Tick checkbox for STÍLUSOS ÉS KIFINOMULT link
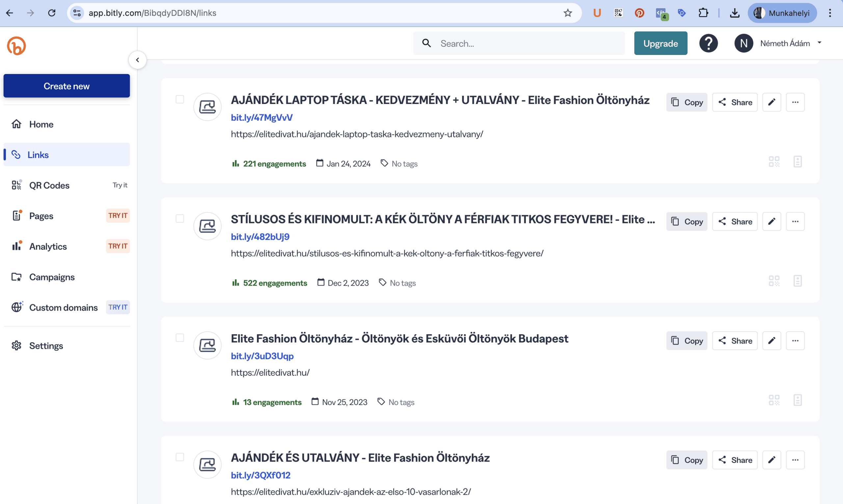The image size is (843, 504). 180,218
